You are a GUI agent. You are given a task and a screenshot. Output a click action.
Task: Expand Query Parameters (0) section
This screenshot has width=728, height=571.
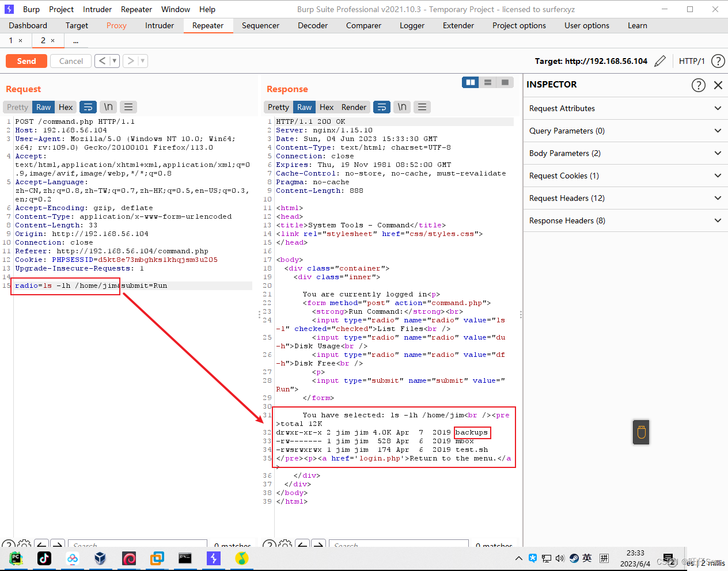[x=625, y=131]
